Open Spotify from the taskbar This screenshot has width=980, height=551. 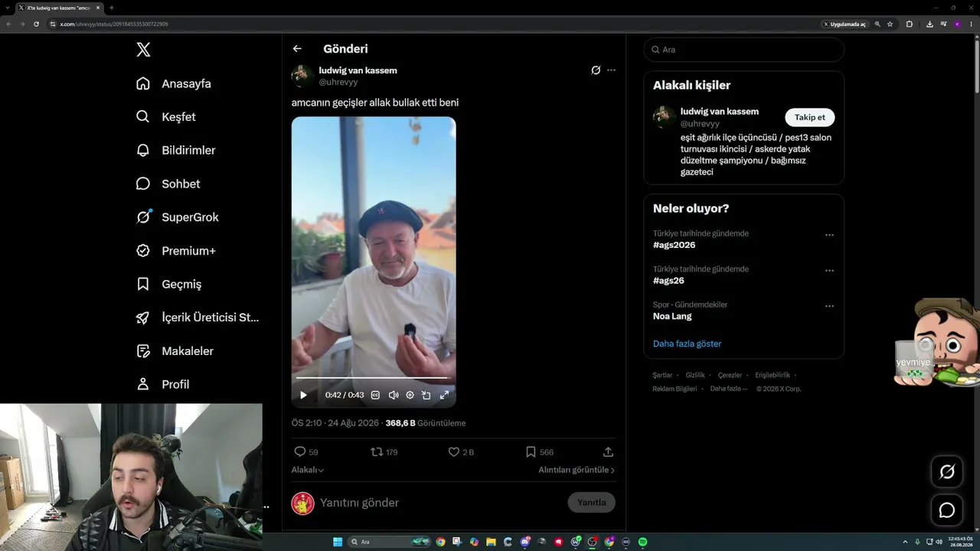click(642, 542)
